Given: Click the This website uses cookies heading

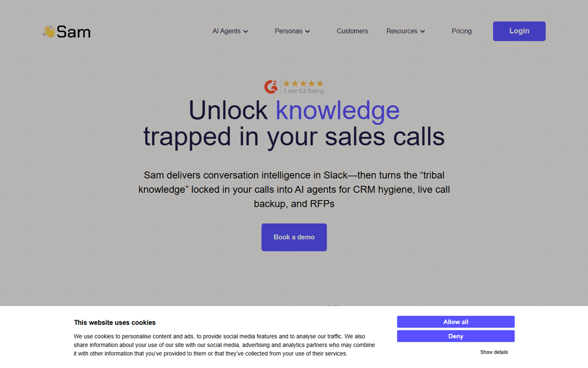Looking at the screenshot, I should [x=115, y=323].
